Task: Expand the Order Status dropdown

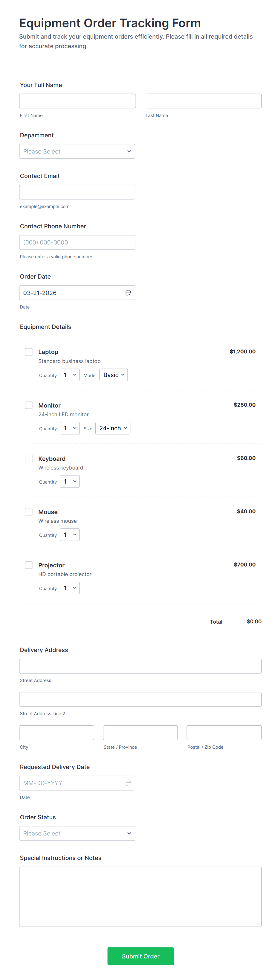Action: [77, 833]
